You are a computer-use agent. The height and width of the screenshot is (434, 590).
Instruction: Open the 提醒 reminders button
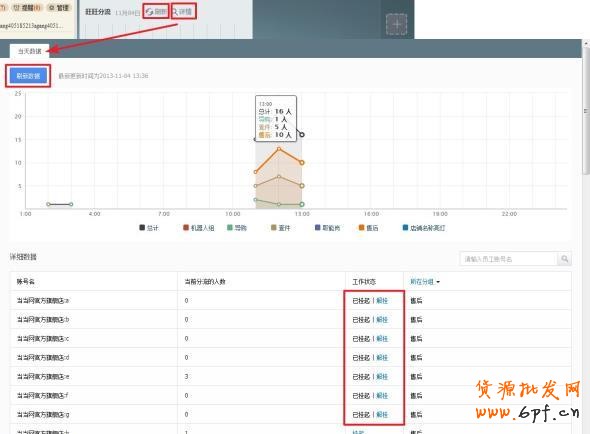[x=27, y=8]
